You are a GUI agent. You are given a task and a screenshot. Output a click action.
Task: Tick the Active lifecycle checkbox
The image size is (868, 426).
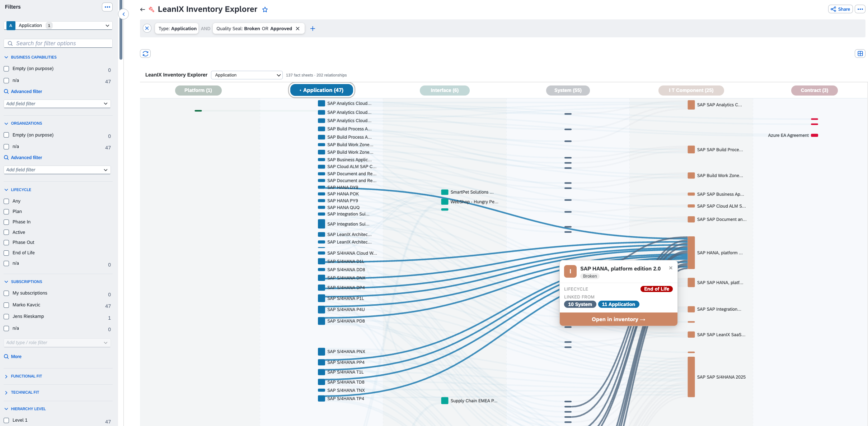[6, 232]
